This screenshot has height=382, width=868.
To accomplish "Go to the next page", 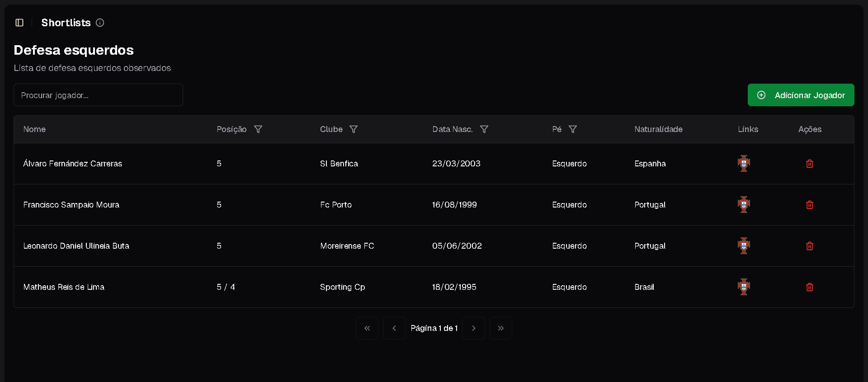I will pos(473,328).
